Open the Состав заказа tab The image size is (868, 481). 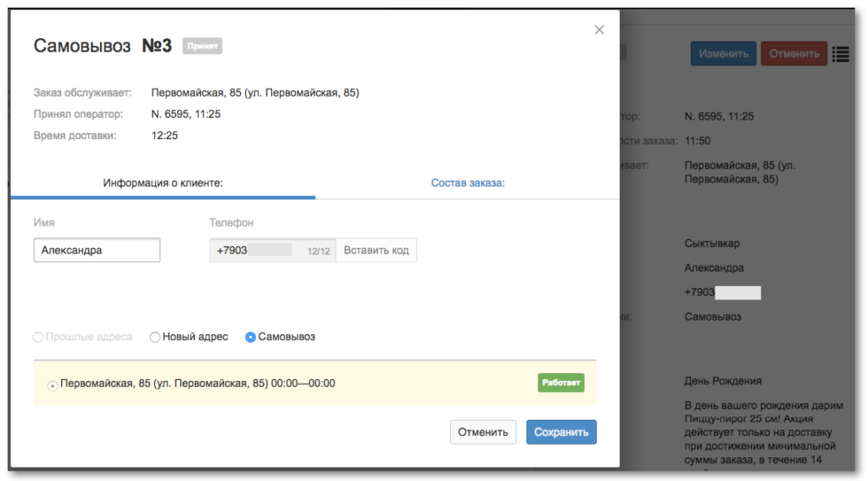(468, 183)
